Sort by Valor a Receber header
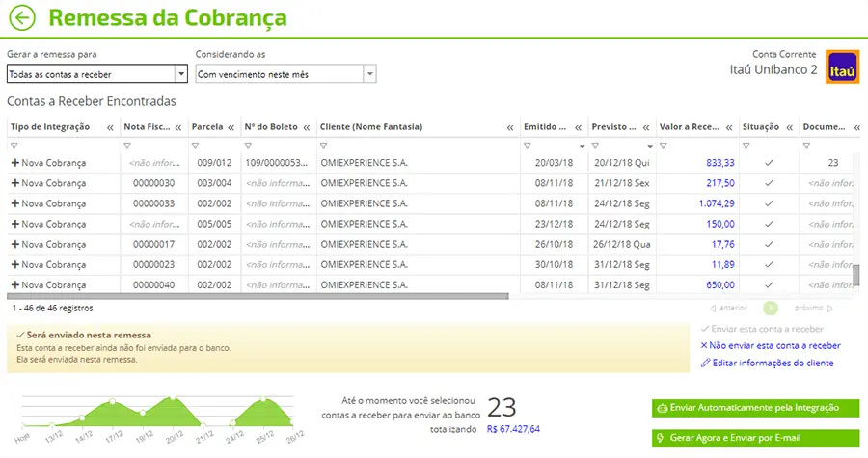868x458 pixels. coord(690,126)
